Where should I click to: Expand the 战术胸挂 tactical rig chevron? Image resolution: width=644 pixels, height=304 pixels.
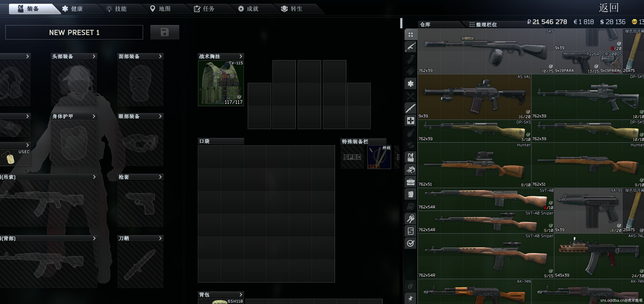pyautogui.click(x=241, y=56)
